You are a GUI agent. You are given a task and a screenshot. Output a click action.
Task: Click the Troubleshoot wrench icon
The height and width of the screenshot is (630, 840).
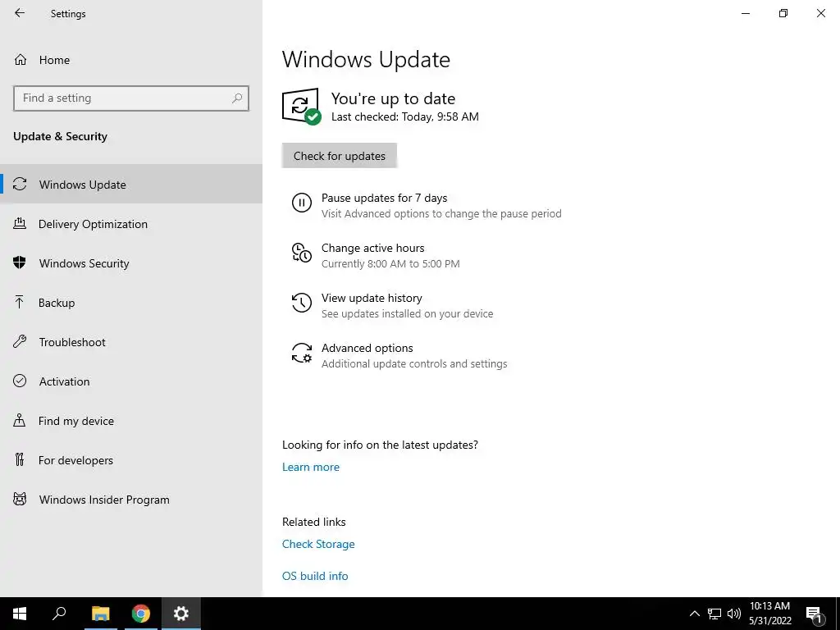[20, 341]
